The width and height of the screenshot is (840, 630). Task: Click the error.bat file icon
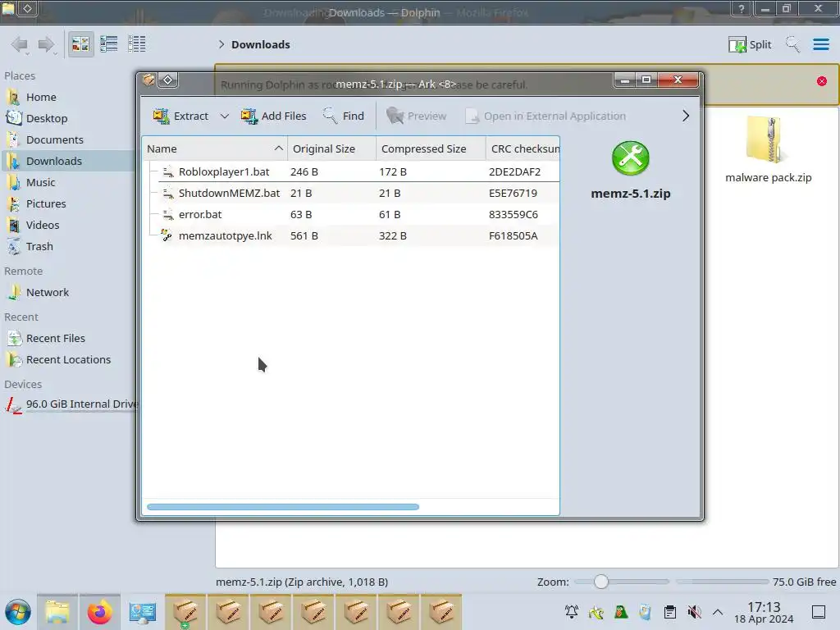click(167, 214)
